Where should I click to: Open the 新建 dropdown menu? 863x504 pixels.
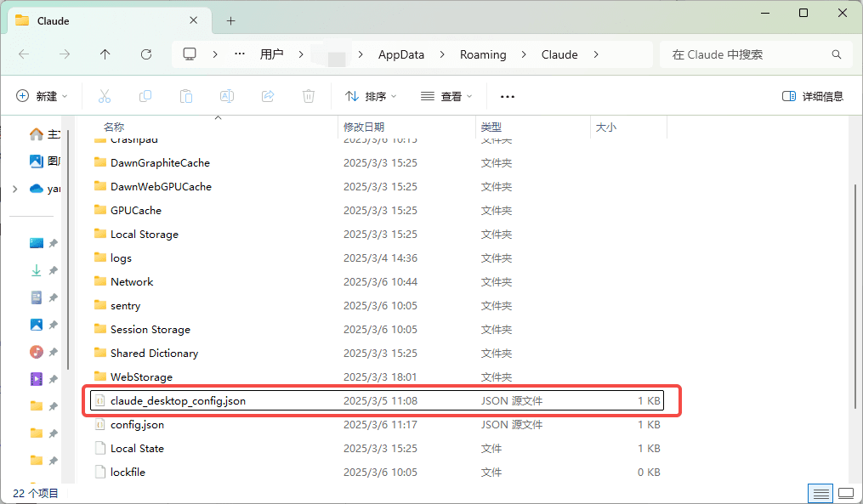click(x=42, y=96)
